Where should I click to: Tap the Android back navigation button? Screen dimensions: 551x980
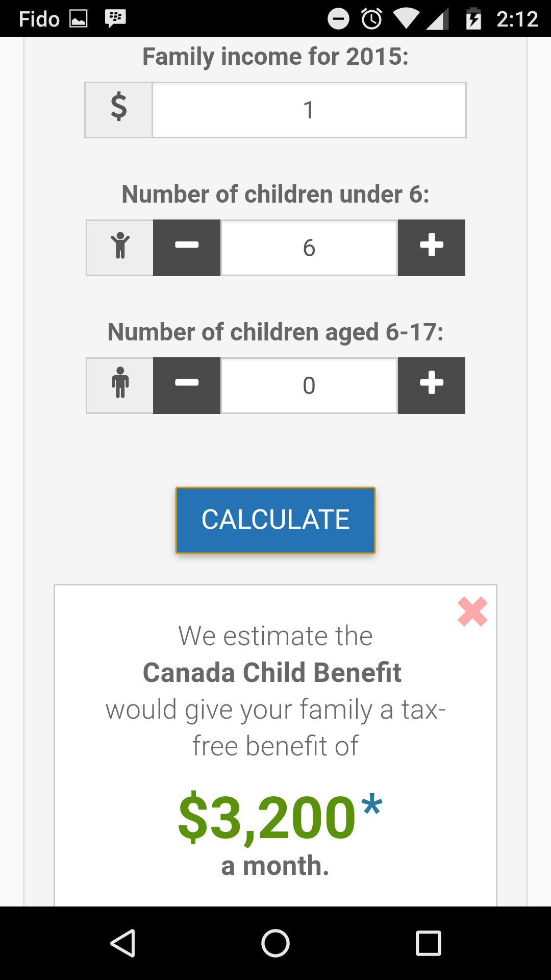click(123, 943)
